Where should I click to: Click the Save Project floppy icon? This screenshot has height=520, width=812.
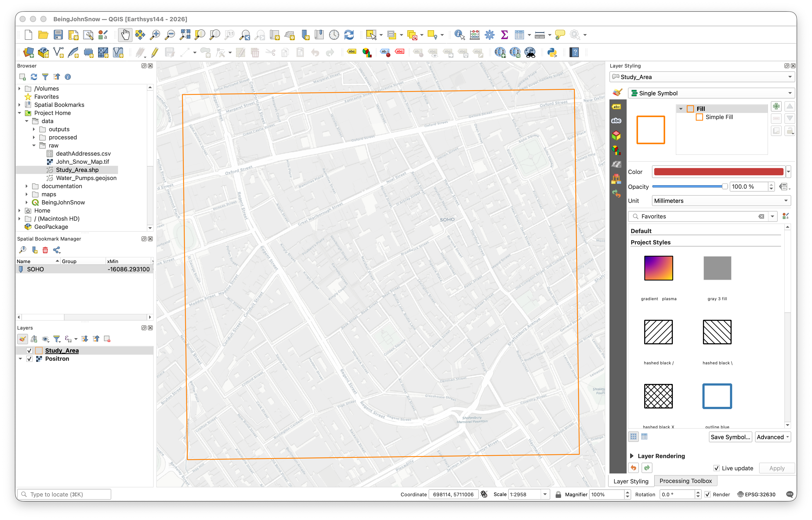[x=58, y=35]
